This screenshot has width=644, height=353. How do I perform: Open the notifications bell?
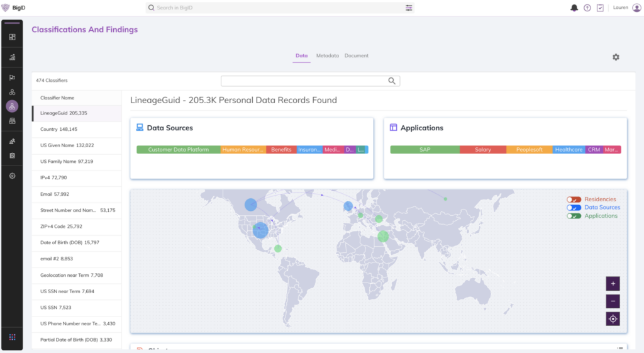tap(574, 8)
